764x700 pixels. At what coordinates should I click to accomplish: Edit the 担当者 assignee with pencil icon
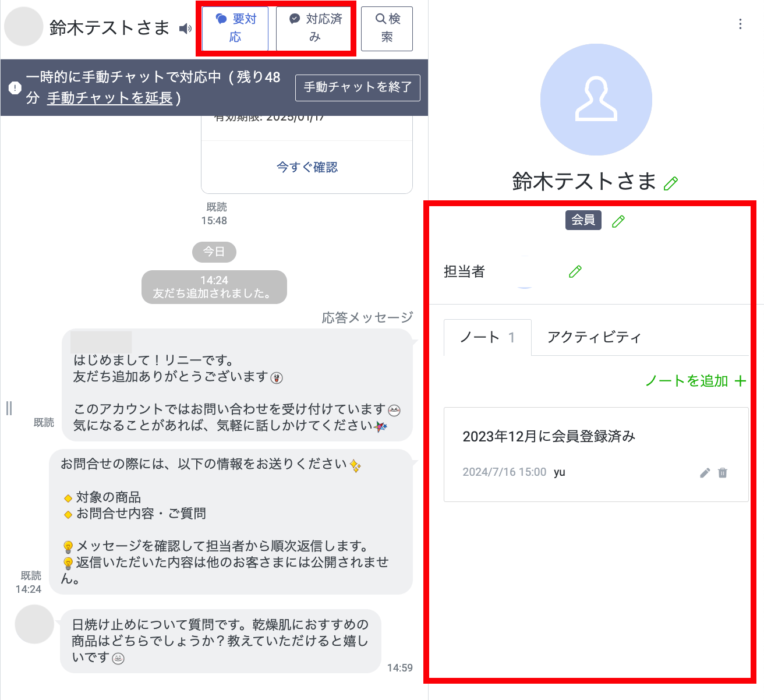pyautogui.click(x=575, y=271)
